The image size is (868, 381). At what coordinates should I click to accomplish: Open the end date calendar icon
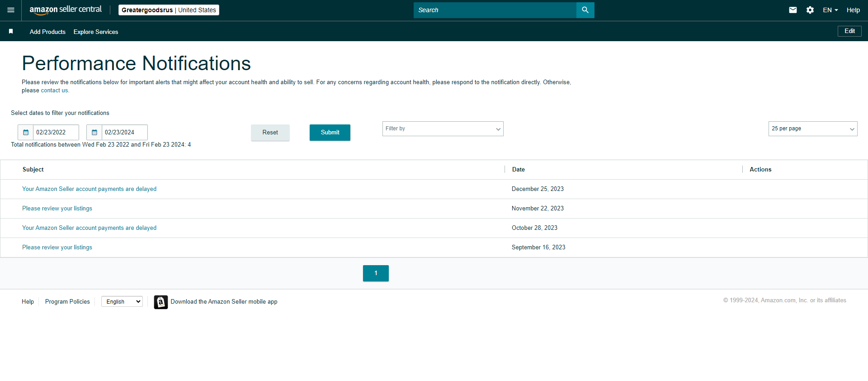94,133
